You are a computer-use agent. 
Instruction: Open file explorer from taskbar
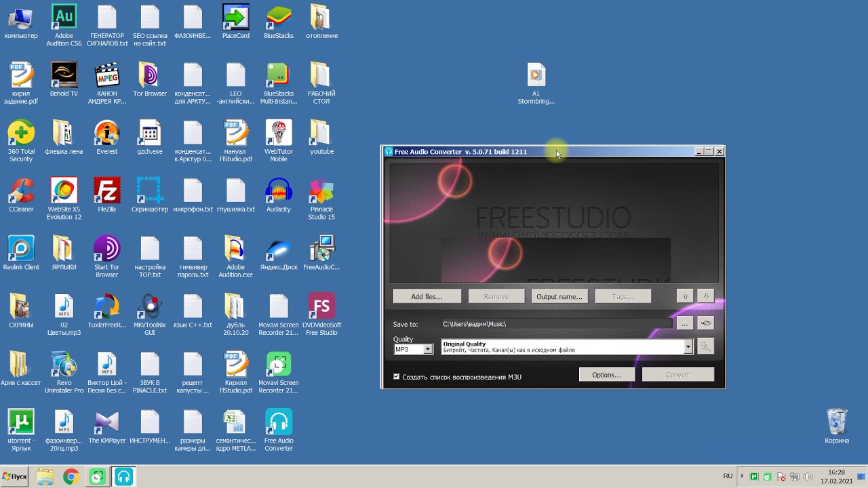point(45,477)
